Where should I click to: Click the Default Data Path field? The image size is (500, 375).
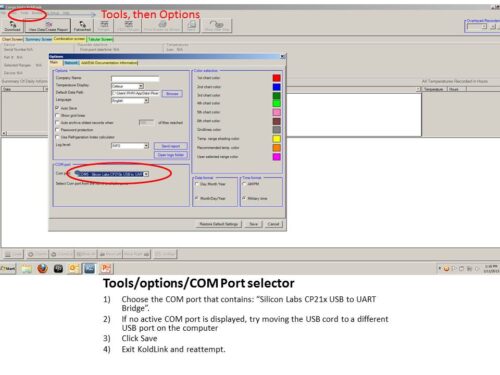[x=135, y=93]
